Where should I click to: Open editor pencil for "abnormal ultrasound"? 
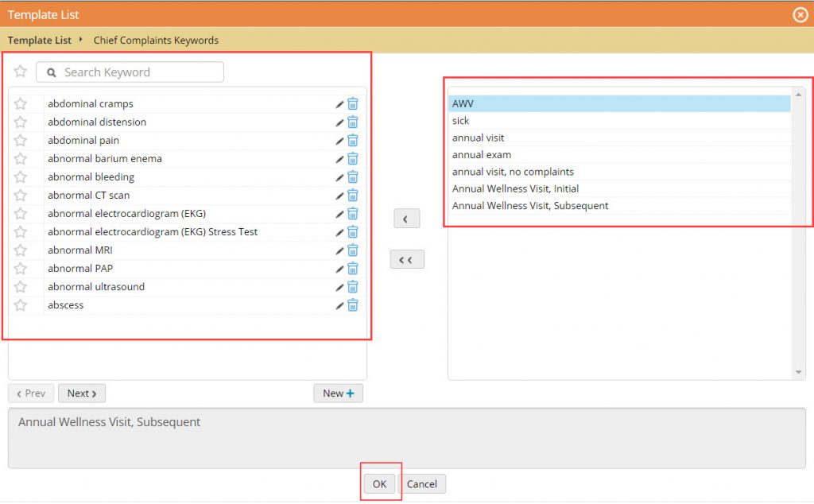(x=339, y=286)
